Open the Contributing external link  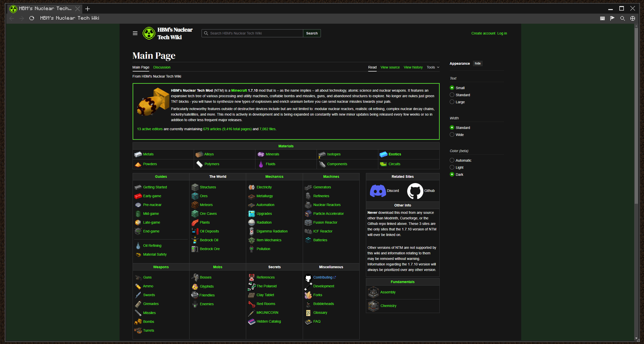(324, 277)
